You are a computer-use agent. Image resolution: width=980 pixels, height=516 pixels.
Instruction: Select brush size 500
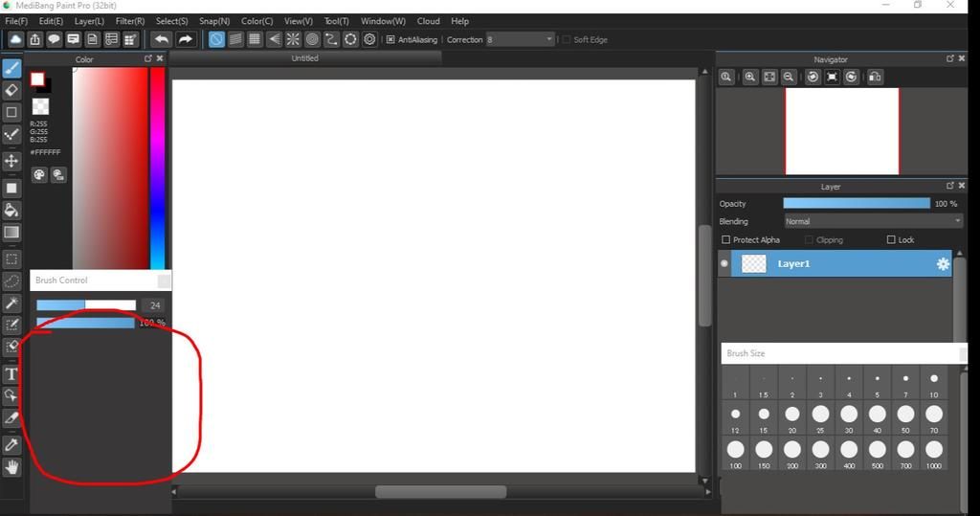[878, 454]
